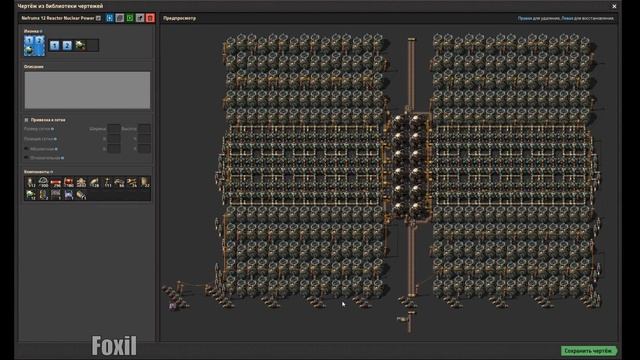Select the Относительный radio option
The height and width of the screenshot is (360, 640).
coord(27,158)
